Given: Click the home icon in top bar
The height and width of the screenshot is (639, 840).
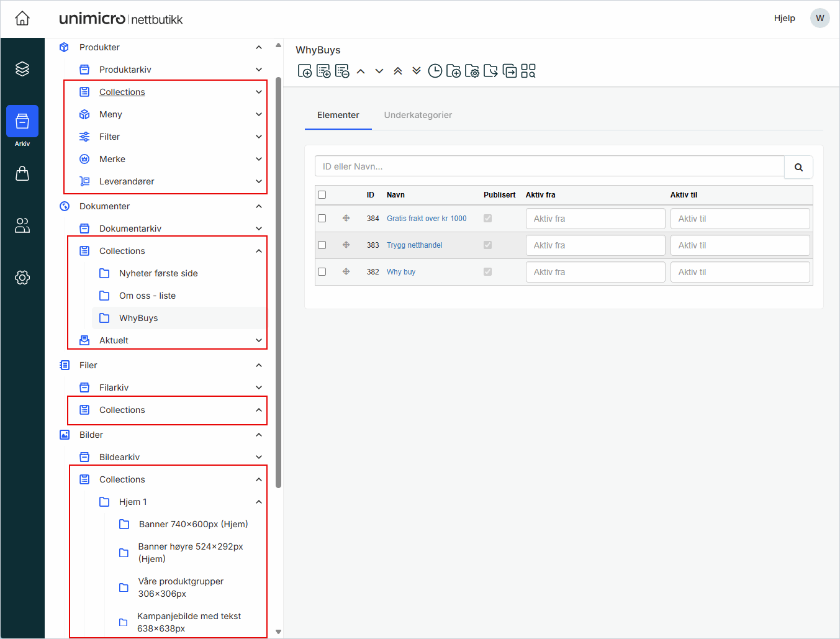Looking at the screenshot, I should coord(22,19).
